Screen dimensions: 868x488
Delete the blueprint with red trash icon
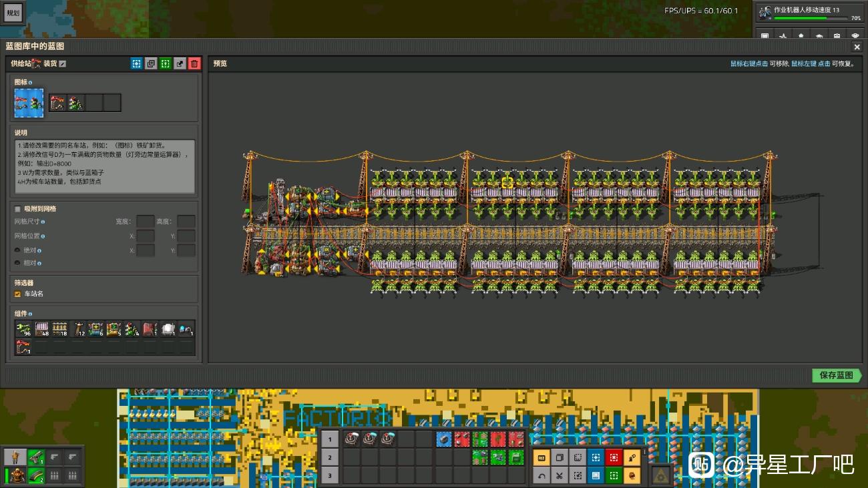[x=194, y=63]
